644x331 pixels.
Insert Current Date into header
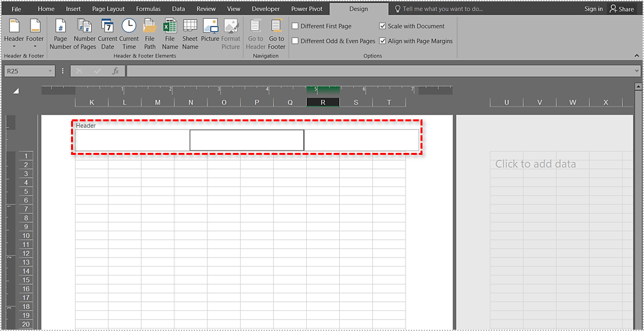click(x=107, y=34)
